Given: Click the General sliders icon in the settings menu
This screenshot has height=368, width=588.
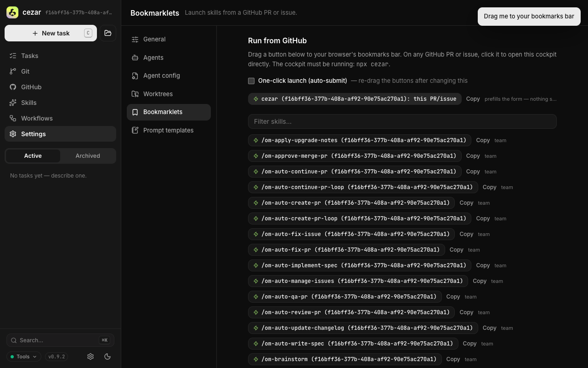Looking at the screenshot, I should (x=135, y=40).
